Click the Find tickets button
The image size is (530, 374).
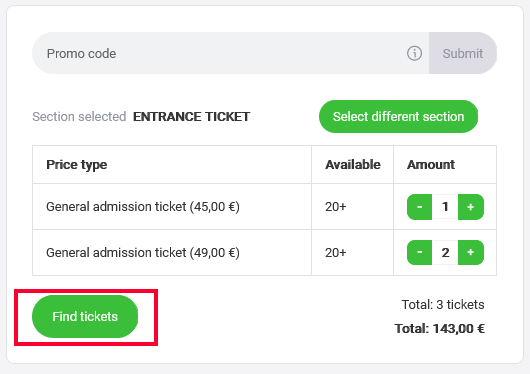(x=85, y=317)
